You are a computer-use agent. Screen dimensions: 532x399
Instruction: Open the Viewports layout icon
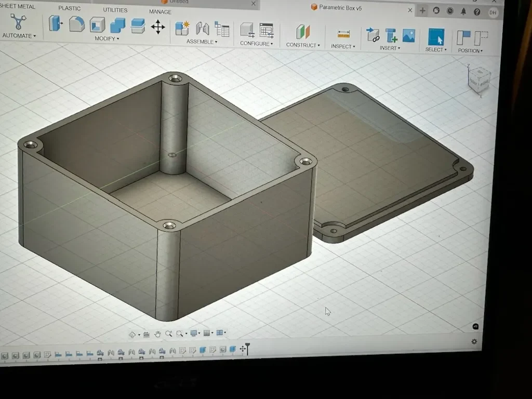point(220,332)
